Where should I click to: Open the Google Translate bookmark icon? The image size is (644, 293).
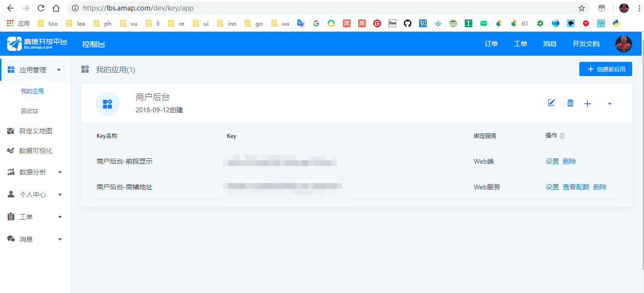click(301, 23)
